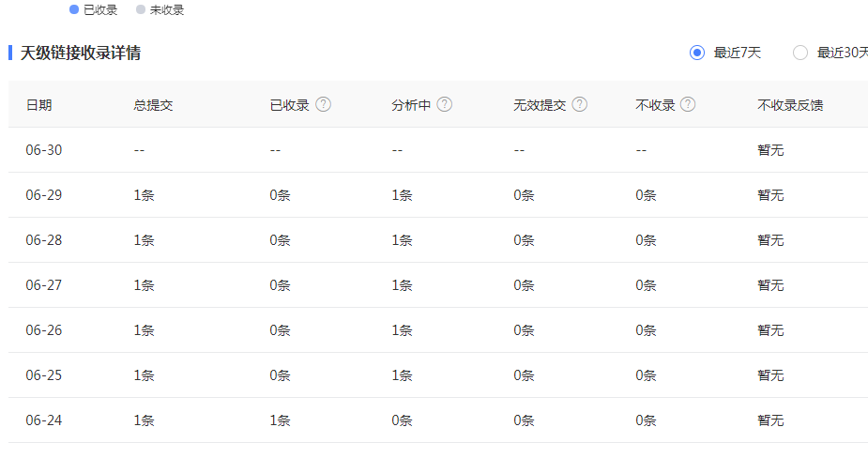Click 1条 分析中 value for 06-27
The image size is (868, 458).
tap(402, 285)
